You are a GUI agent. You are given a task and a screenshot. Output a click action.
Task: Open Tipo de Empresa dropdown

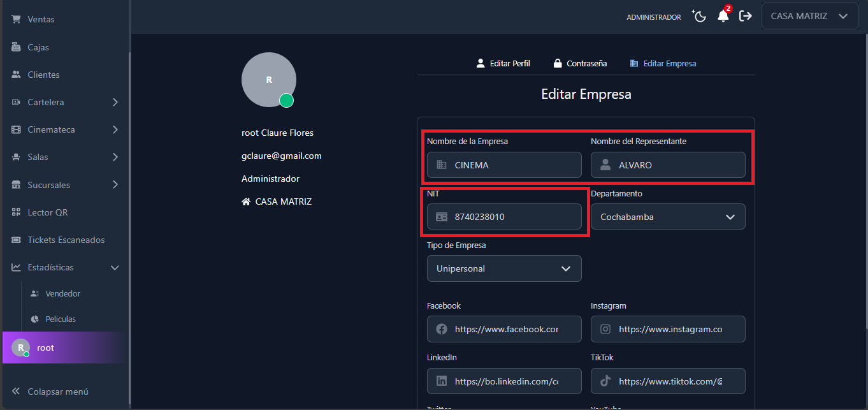pyautogui.click(x=503, y=268)
